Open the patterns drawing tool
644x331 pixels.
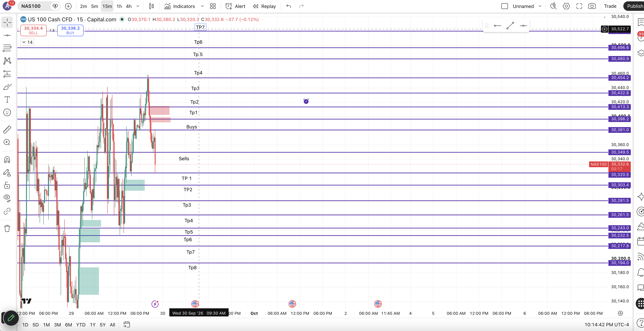point(7,61)
